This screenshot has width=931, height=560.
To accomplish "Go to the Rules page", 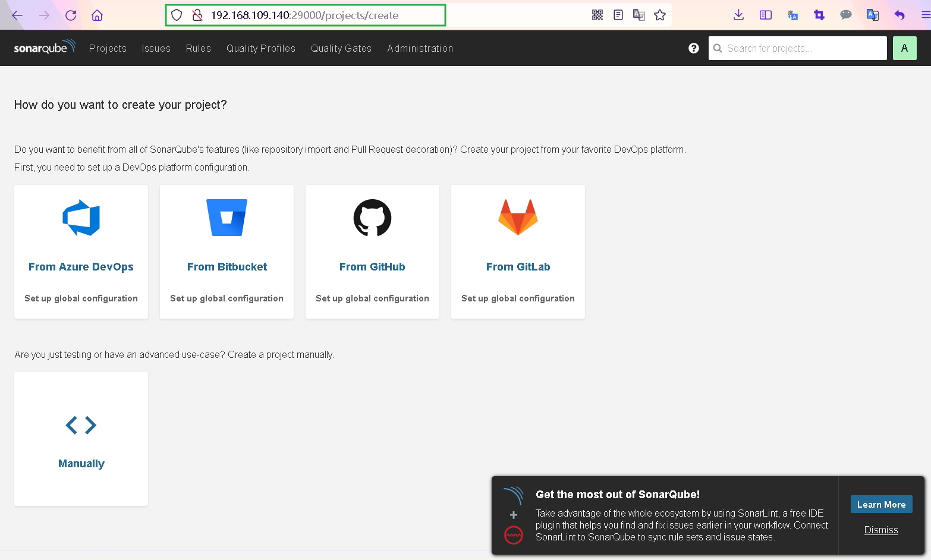I will tap(198, 48).
